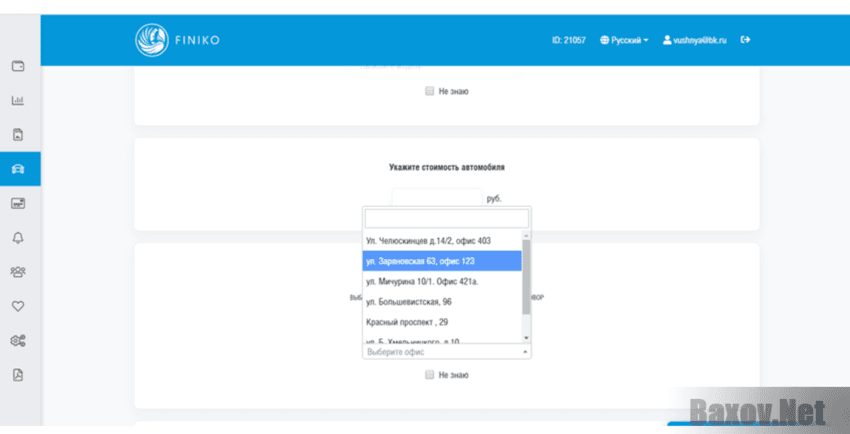Check the 'Не знаю' checkbox below office selector
Viewport: 850px width, 434px height.
click(429, 375)
